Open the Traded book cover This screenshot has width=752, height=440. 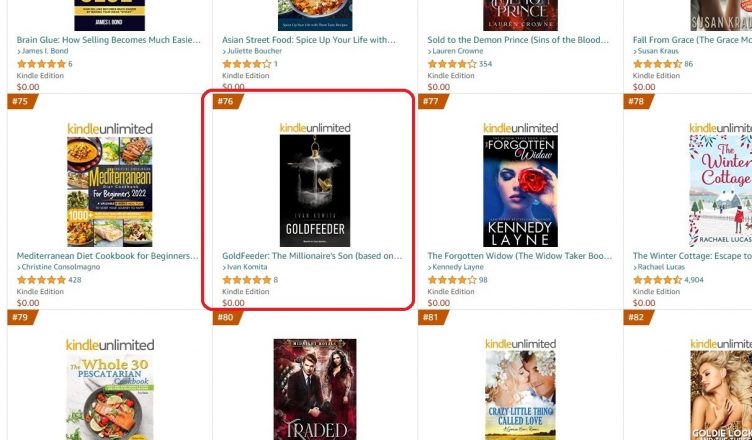pos(315,389)
